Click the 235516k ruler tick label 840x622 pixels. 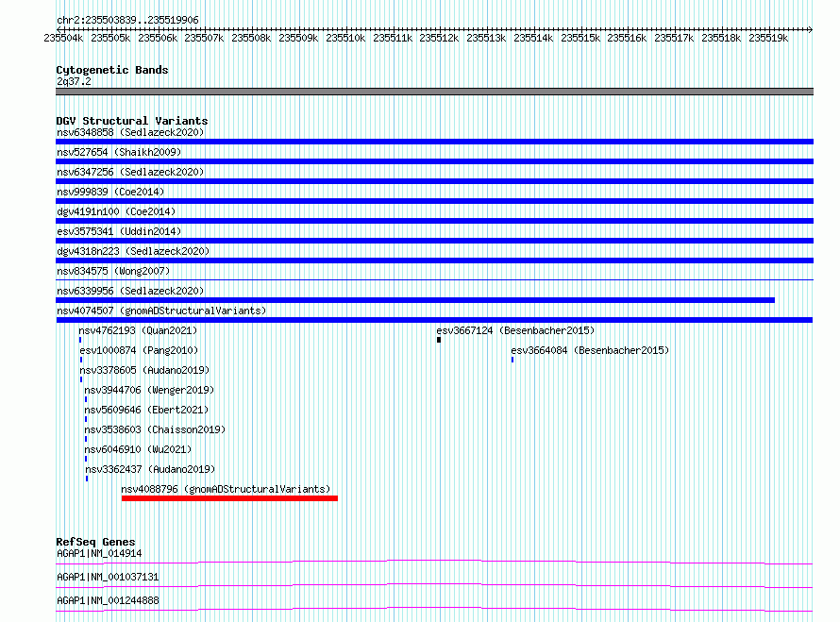click(x=627, y=38)
